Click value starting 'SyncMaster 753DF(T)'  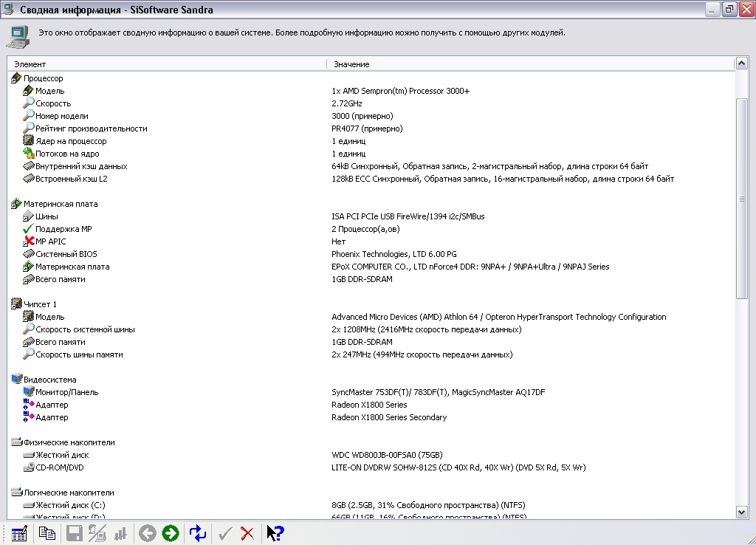pyautogui.click(x=439, y=392)
